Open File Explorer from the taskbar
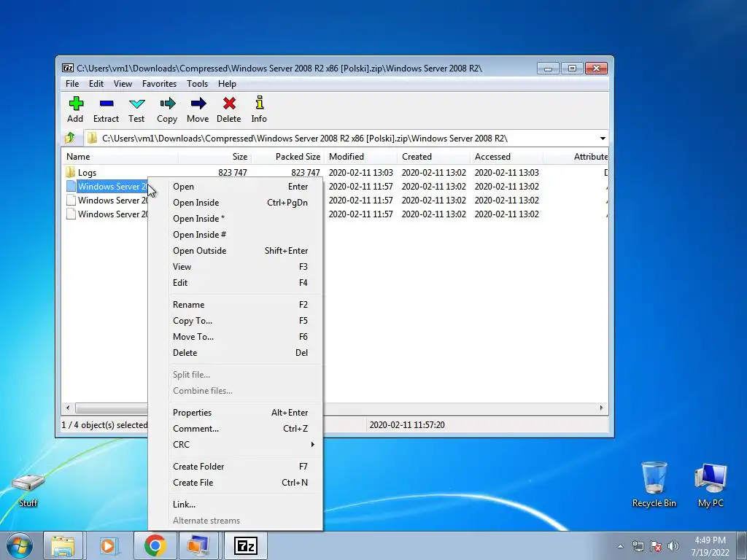Image resolution: width=747 pixels, height=560 pixels. coord(63,545)
